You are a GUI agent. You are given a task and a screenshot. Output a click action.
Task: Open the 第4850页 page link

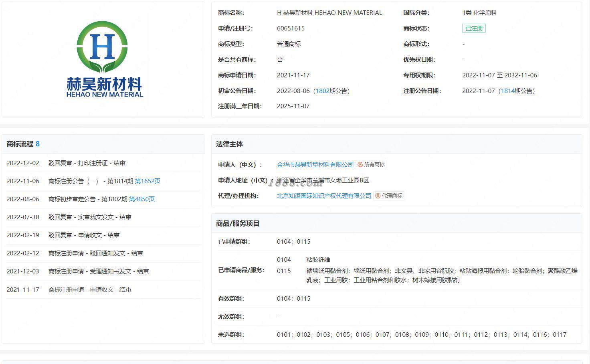point(141,199)
